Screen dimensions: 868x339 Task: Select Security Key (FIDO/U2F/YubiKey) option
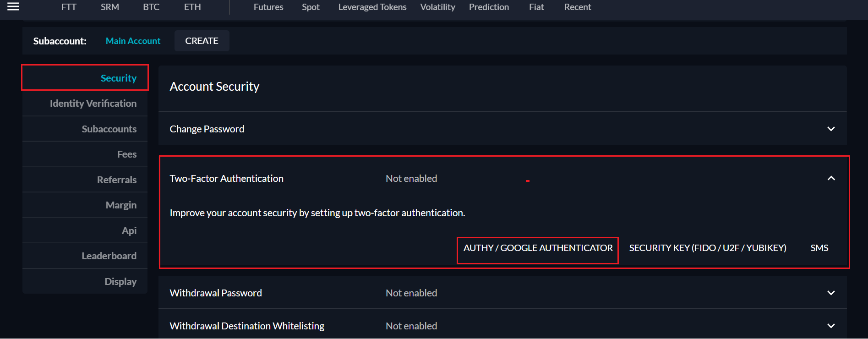(x=707, y=248)
